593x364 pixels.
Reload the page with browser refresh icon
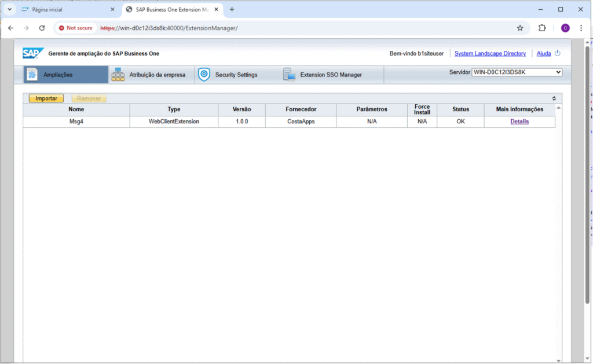click(42, 28)
